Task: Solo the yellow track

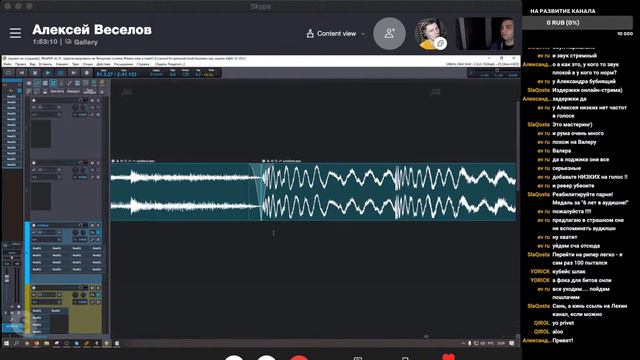Action: tap(98, 288)
